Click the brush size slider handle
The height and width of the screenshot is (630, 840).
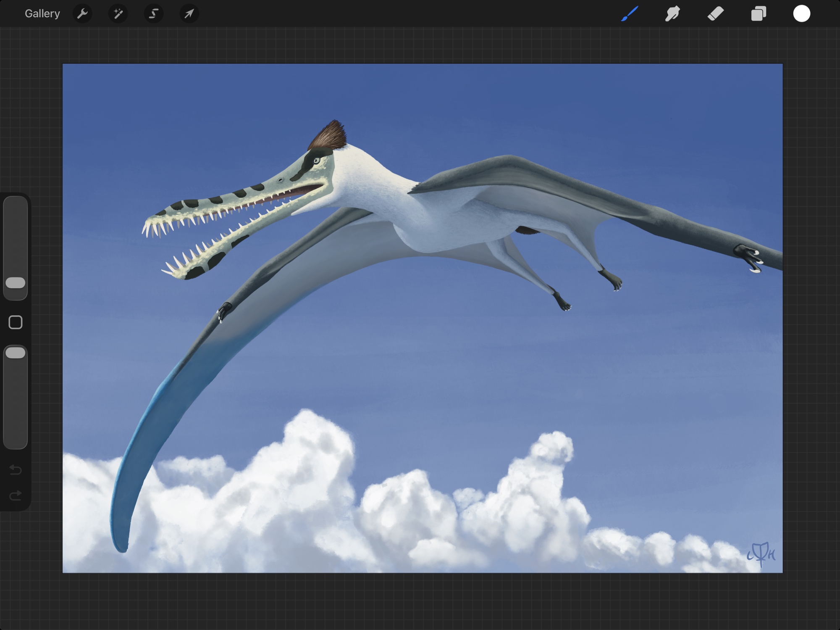(x=16, y=283)
